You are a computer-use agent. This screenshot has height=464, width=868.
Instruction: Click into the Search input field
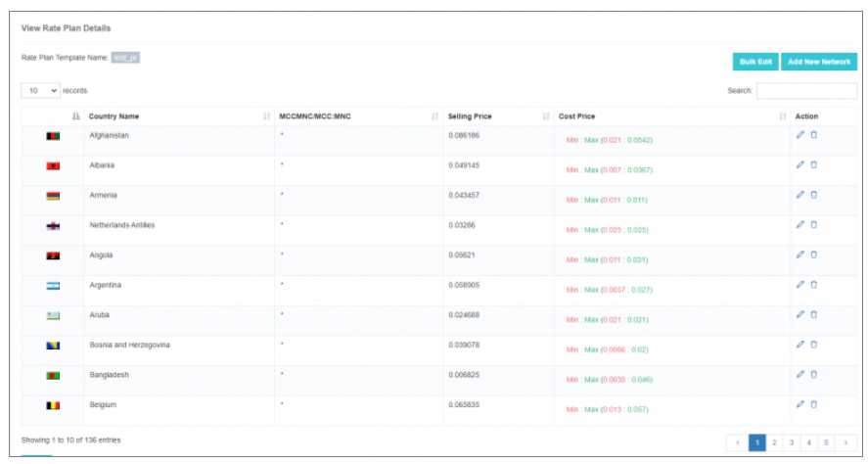[806, 90]
